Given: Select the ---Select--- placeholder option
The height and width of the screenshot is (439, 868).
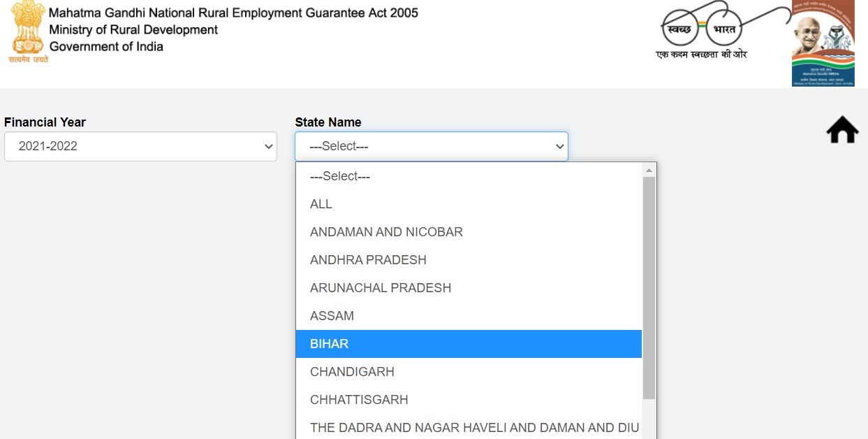Looking at the screenshot, I should [x=469, y=176].
